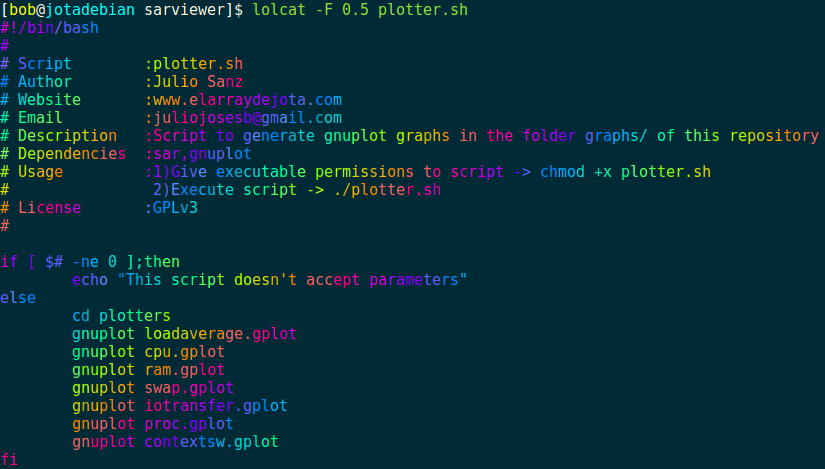
Task: Click the word Description in the header comment
Action: point(67,136)
